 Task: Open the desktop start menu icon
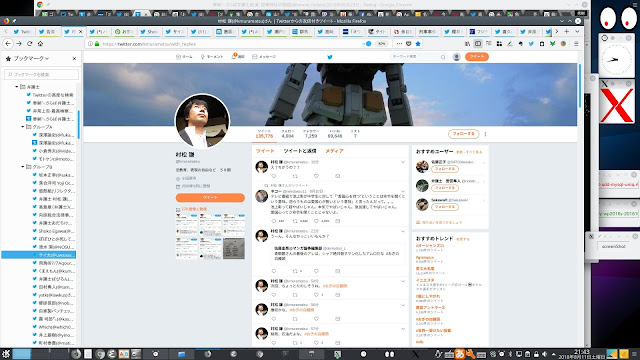(6, 354)
